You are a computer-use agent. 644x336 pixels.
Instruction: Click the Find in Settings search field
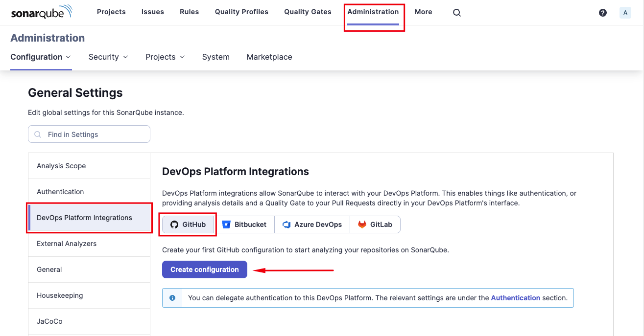89,134
